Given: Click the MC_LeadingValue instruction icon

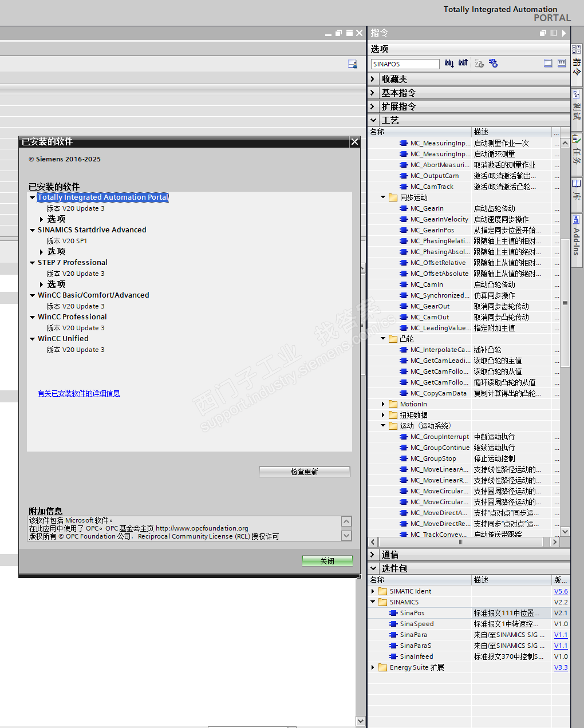Looking at the screenshot, I should (404, 328).
